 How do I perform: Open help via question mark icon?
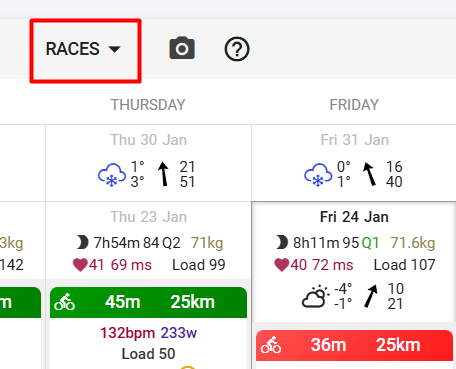[x=237, y=49]
